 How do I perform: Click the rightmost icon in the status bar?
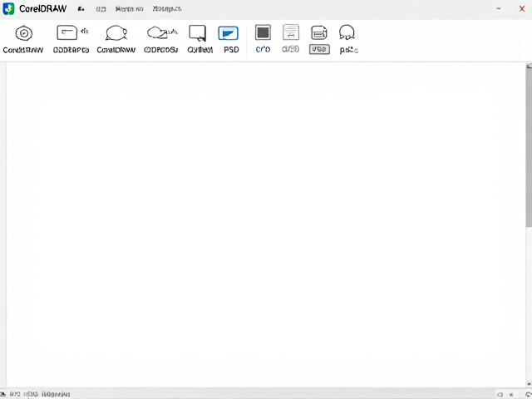529,395
